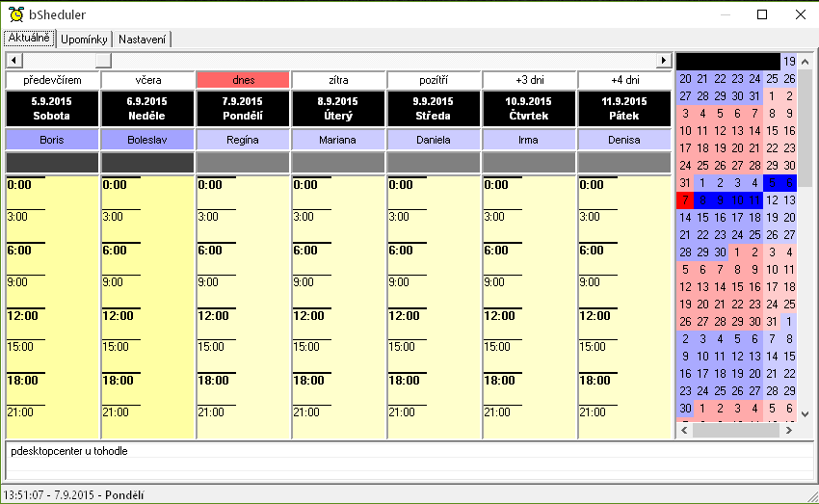This screenshot has width=819, height=504.
Task: Click the red 'dnes' day label
Action: pyautogui.click(x=243, y=80)
